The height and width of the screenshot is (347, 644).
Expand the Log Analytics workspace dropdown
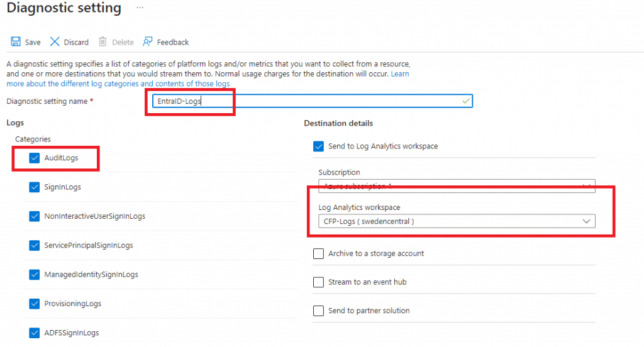click(455, 221)
